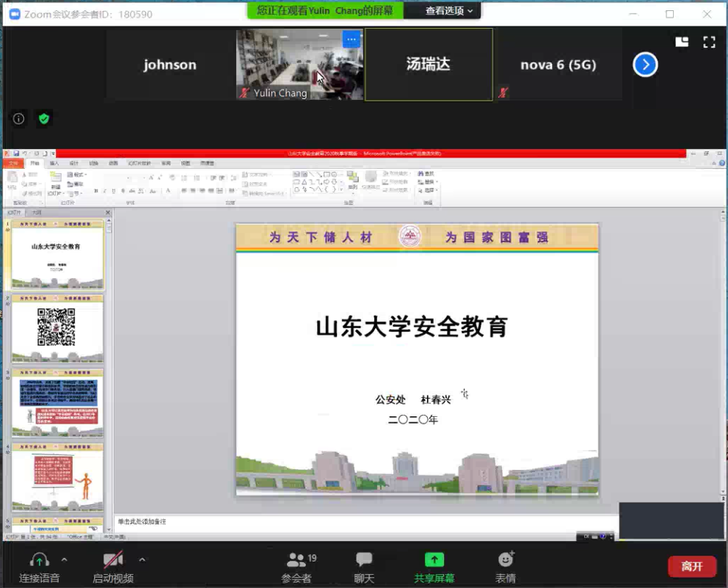Open the chat panel (聊天)
728x588 pixels.
tap(364, 567)
